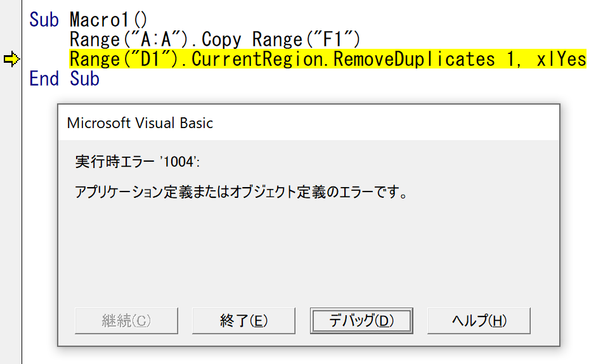Click Range("D1") in the highlighted line
596x364 pixels.
click(124, 59)
